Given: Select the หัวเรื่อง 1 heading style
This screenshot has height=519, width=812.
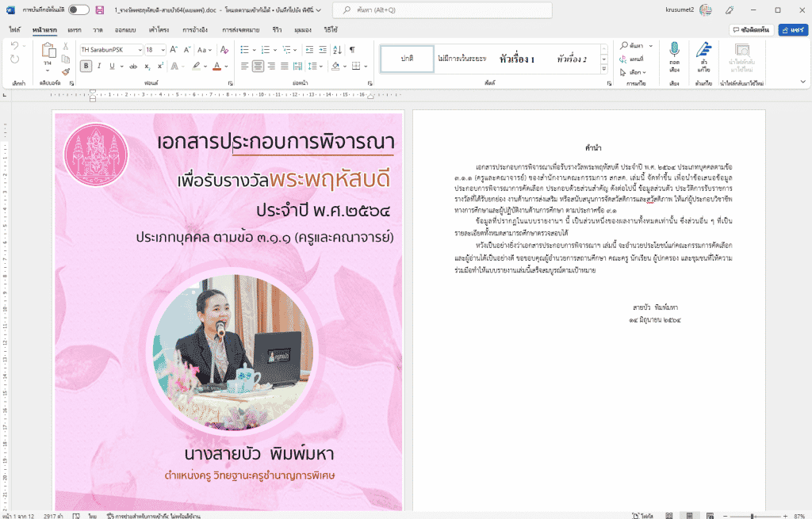Looking at the screenshot, I should pos(517,59).
